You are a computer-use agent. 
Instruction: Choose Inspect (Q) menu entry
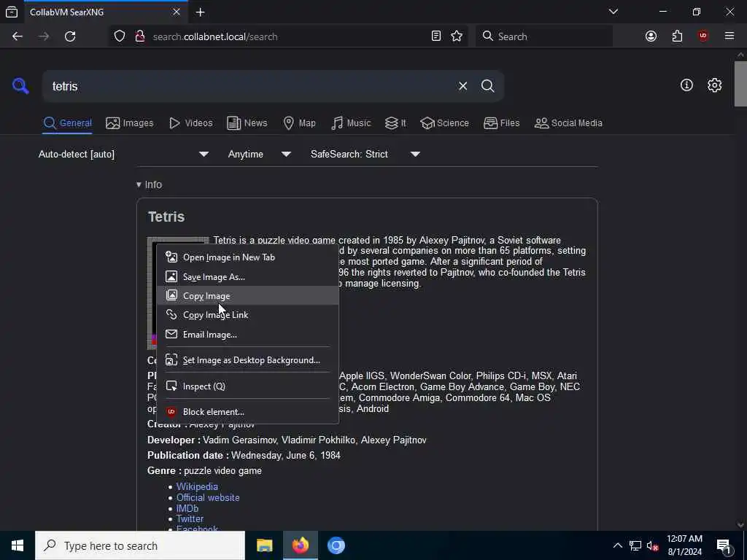[247, 386]
